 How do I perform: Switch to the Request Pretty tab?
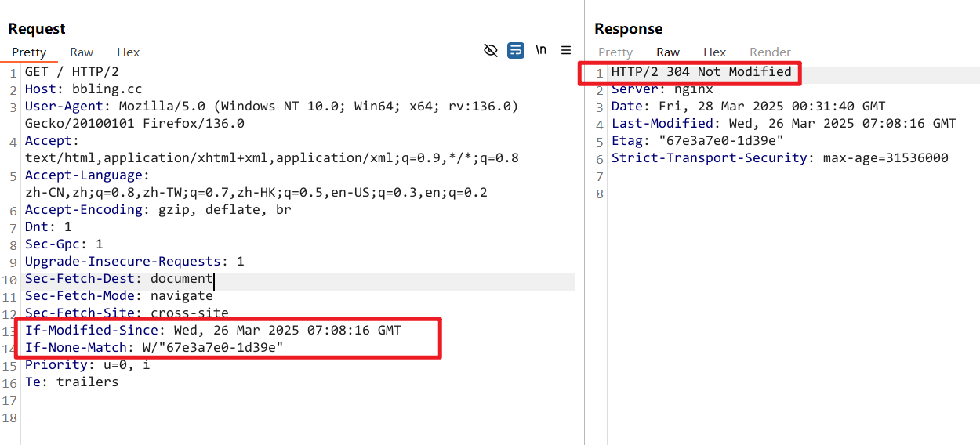pyautogui.click(x=29, y=52)
